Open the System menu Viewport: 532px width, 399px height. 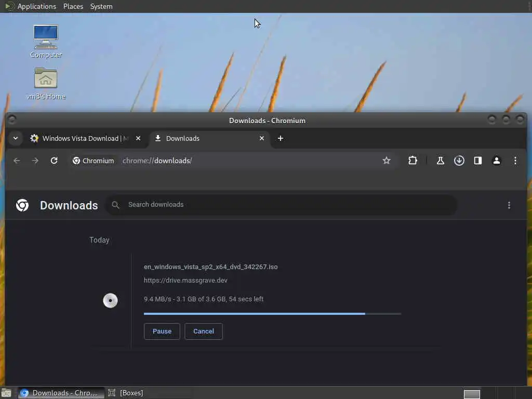coord(101,6)
